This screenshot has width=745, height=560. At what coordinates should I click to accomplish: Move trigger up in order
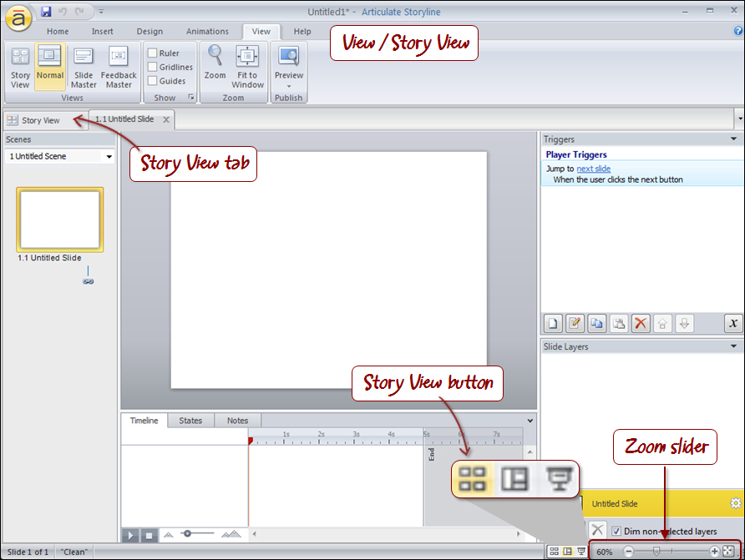tap(662, 323)
